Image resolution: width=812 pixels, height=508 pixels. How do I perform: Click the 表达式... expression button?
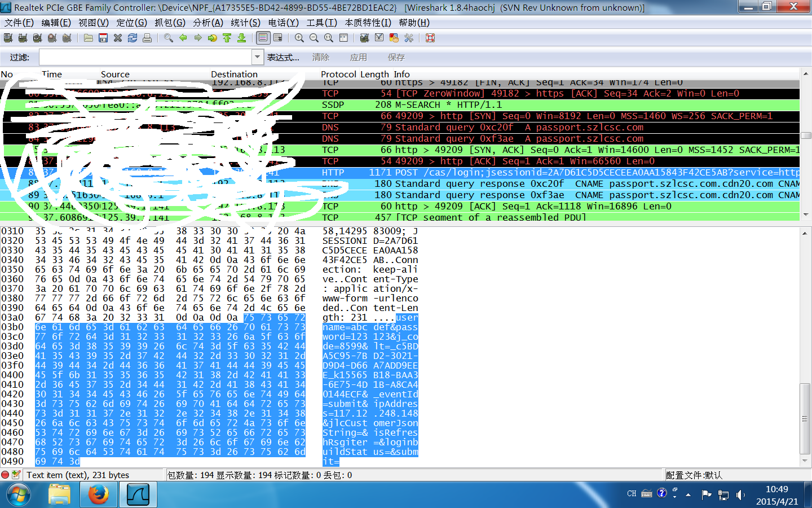click(x=283, y=58)
